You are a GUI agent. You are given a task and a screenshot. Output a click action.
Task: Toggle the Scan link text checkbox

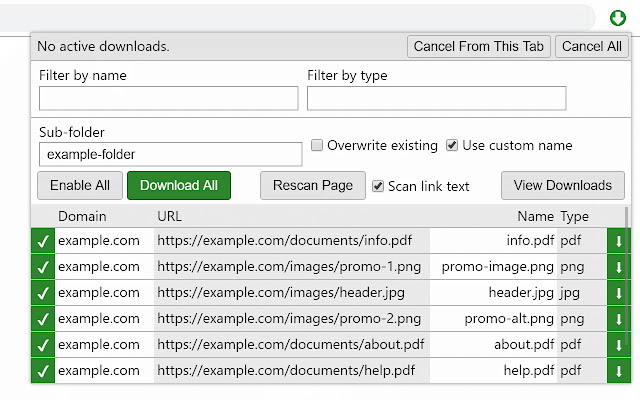[x=378, y=186]
